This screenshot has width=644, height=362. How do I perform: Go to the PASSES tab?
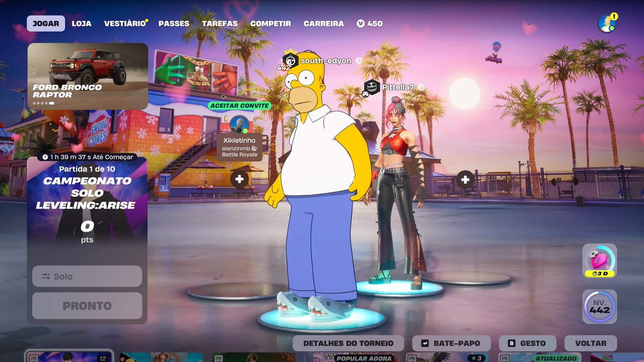tap(174, 24)
